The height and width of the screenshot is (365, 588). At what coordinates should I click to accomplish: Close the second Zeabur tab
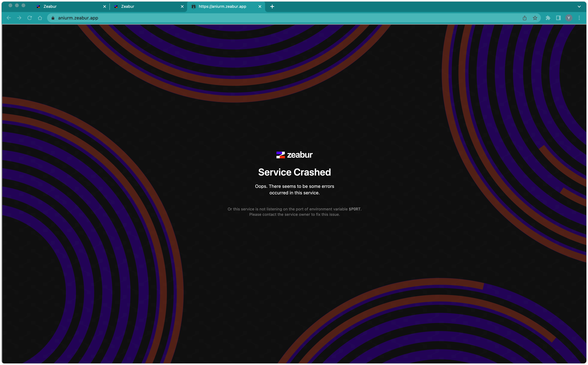click(x=182, y=6)
